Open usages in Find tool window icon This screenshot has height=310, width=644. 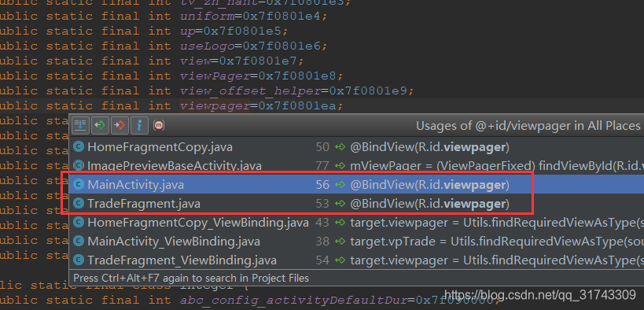tap(80, 125)
